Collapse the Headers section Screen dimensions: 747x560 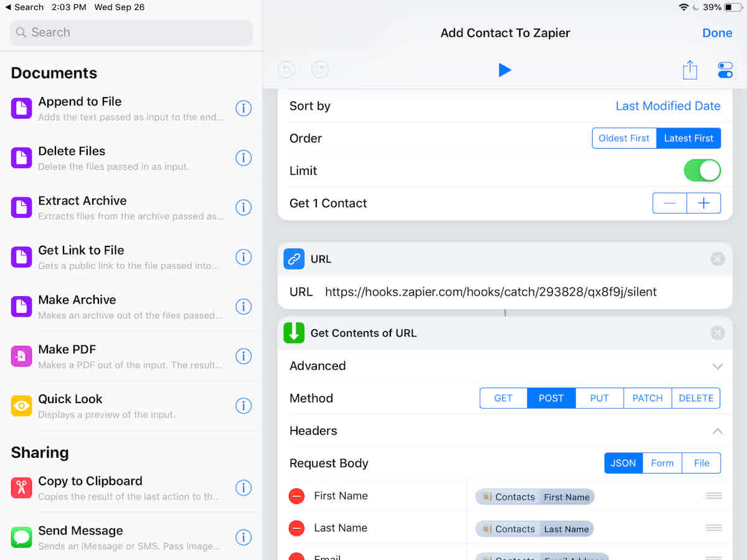(x=717, y=431)
